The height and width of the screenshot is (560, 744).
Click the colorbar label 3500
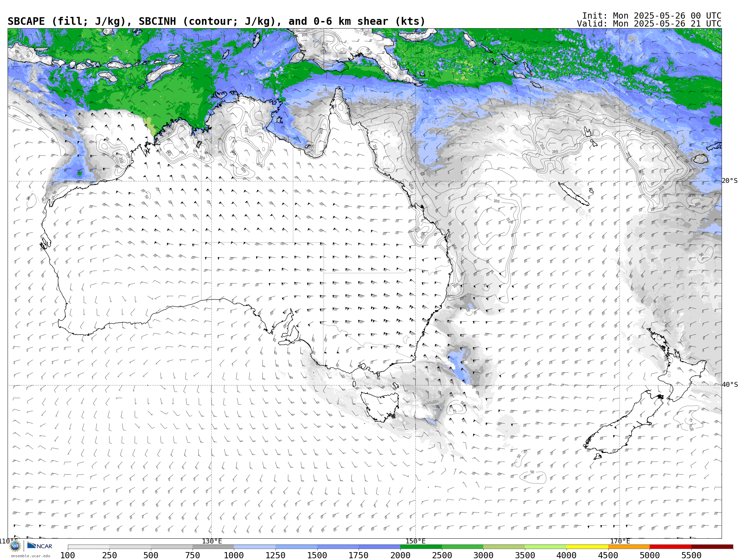point(525,556)
